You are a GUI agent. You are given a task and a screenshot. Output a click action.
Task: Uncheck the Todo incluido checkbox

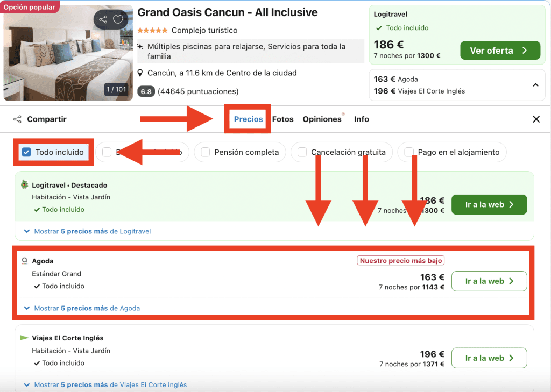pyautogui.click(x=26, y=152)
